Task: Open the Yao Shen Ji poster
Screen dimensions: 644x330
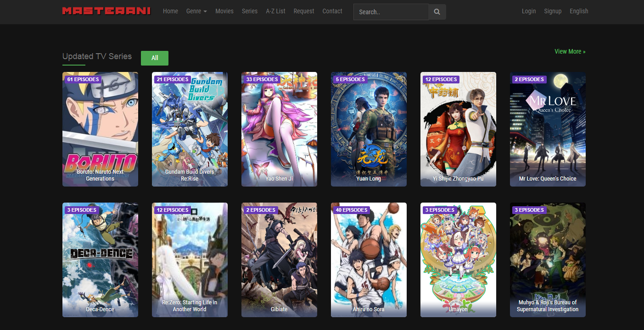Action: coord(279,129)
